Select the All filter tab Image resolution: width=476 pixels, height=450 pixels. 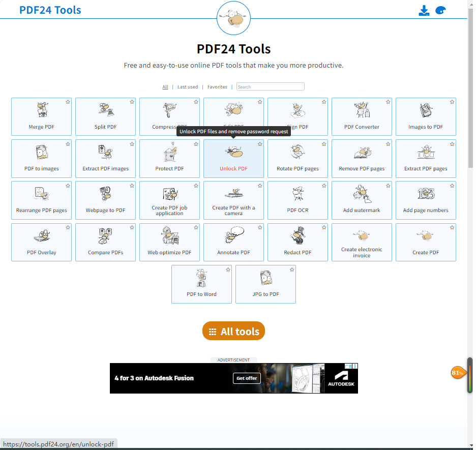coord(165,87)
